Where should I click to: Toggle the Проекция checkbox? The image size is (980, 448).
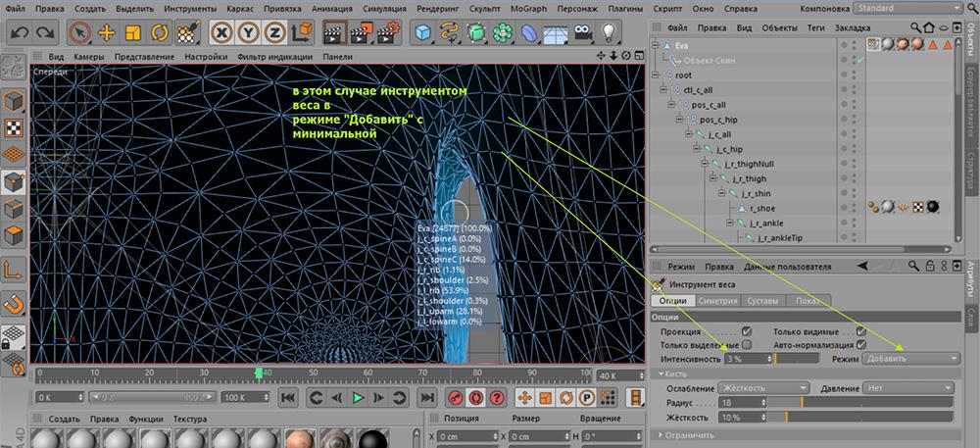(747, 331)
